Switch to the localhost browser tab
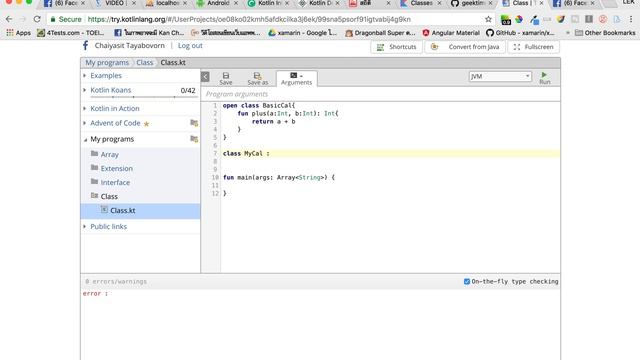Image resolution: width=640 pixels, height=360 pixels. pyautogui.click(x=167, y=3)
